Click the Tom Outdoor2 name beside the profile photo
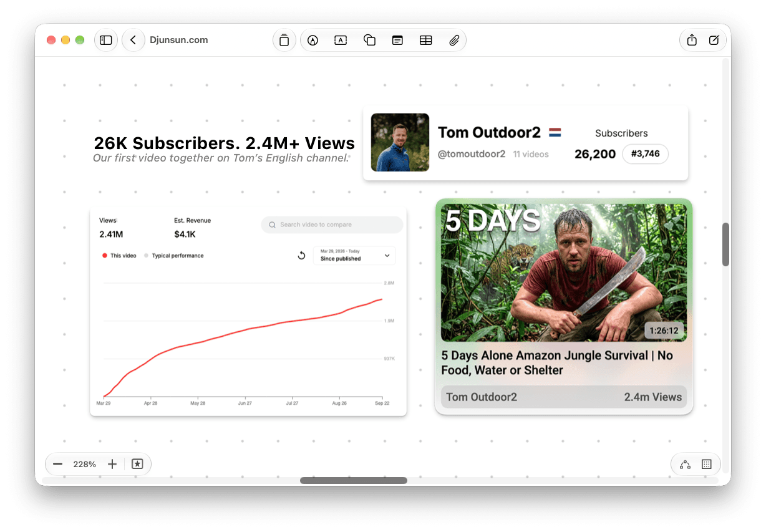This screenshot has height=532, width=766. (x=489, y=132)
